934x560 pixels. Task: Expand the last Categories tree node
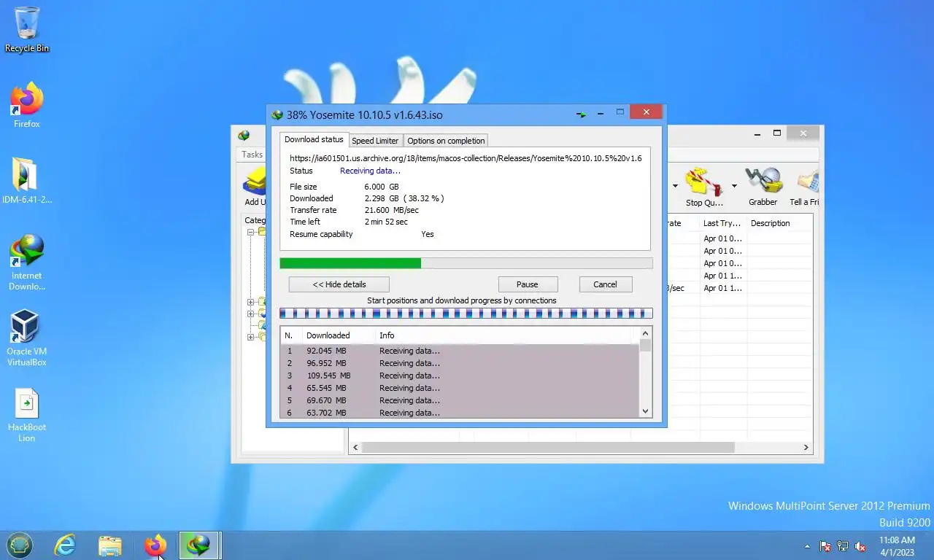(251, 337)
